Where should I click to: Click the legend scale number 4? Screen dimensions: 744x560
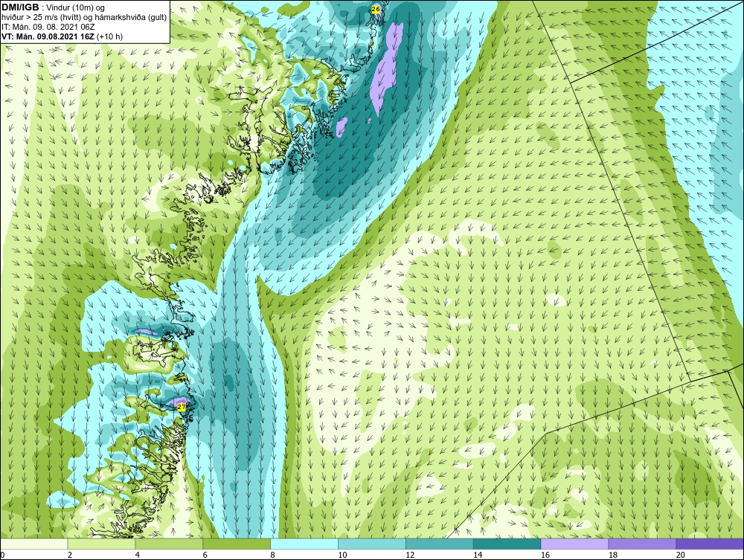click(x=138, y=555)
